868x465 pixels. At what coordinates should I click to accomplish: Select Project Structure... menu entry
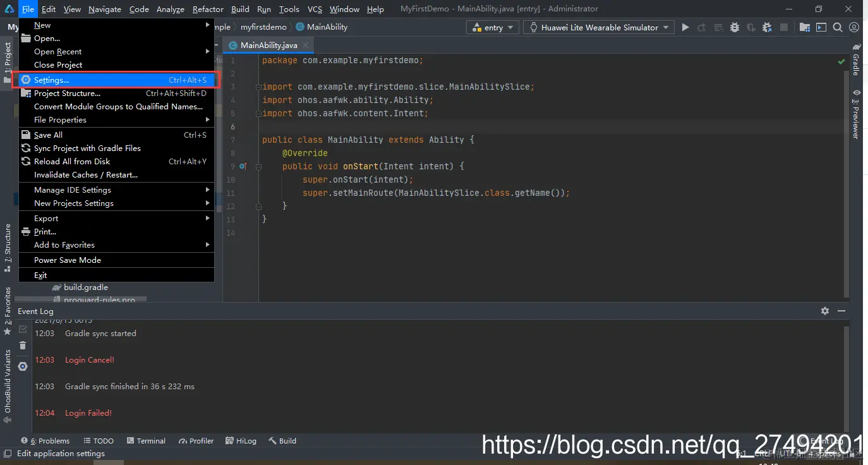tap(116, 94)
